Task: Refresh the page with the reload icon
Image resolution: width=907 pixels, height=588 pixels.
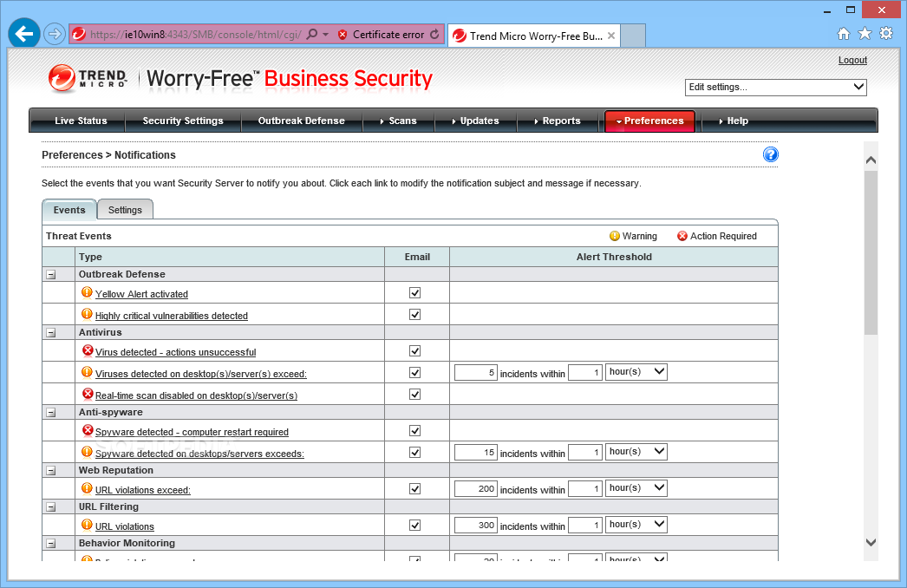Action: click(x=434, y=34)
